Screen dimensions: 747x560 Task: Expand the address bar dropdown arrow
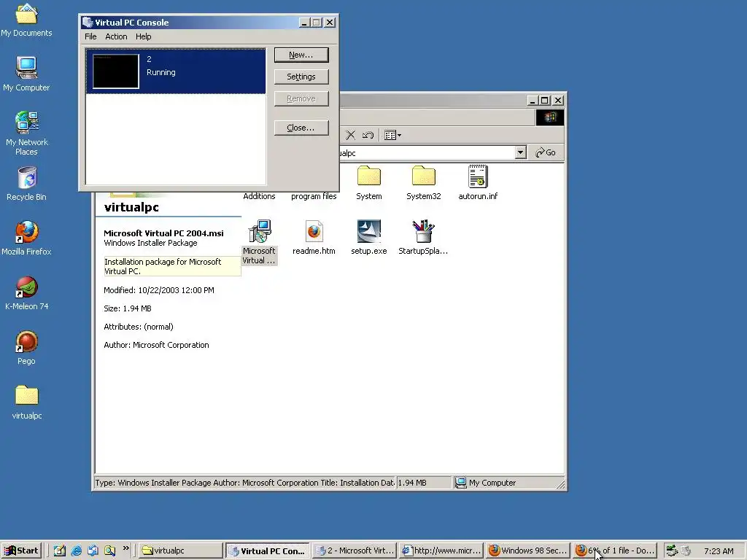(521, 152)
